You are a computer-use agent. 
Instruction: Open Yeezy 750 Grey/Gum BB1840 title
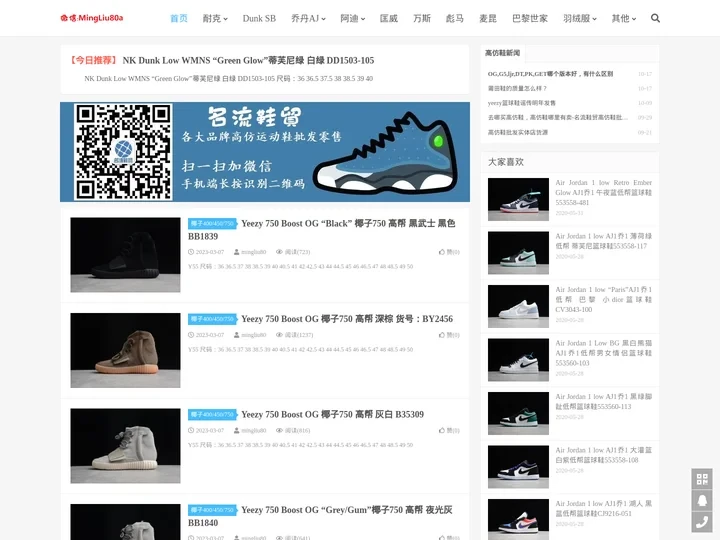click(320, 516)
